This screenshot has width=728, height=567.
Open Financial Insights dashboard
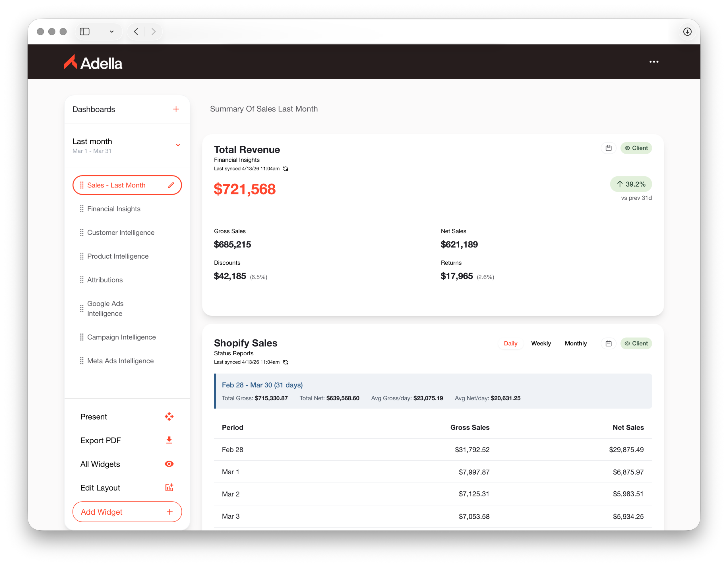[114, 209]
